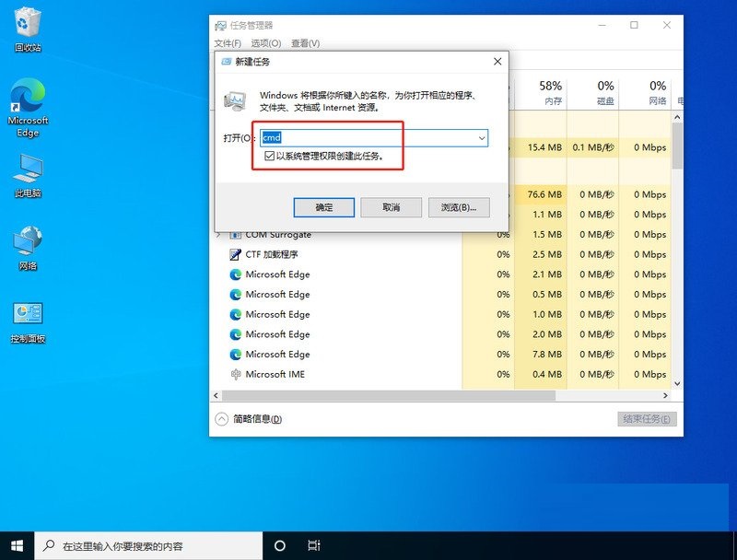737x560 pixels.
Task: Open the 文件 menu
Action: click(226, 42)
